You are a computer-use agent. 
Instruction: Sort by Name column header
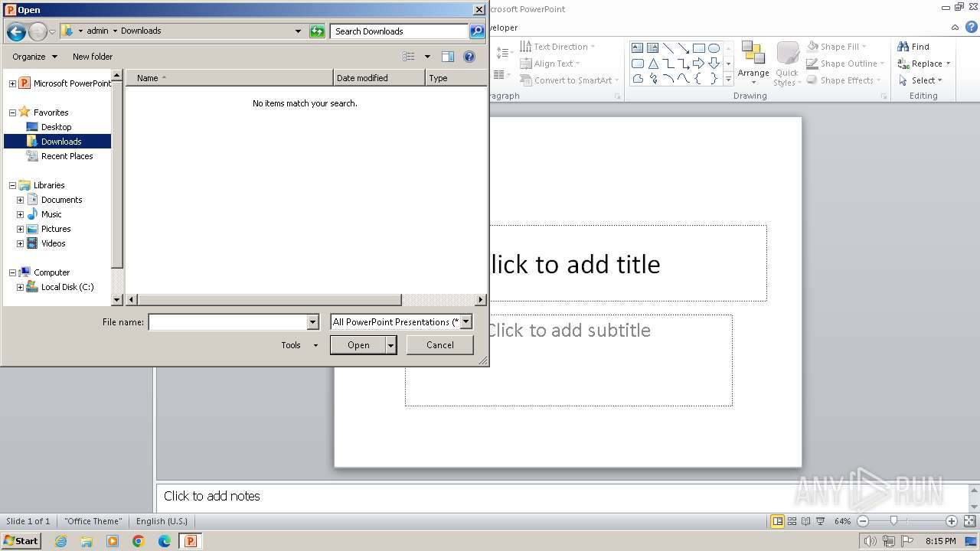(x=230, y=78)
